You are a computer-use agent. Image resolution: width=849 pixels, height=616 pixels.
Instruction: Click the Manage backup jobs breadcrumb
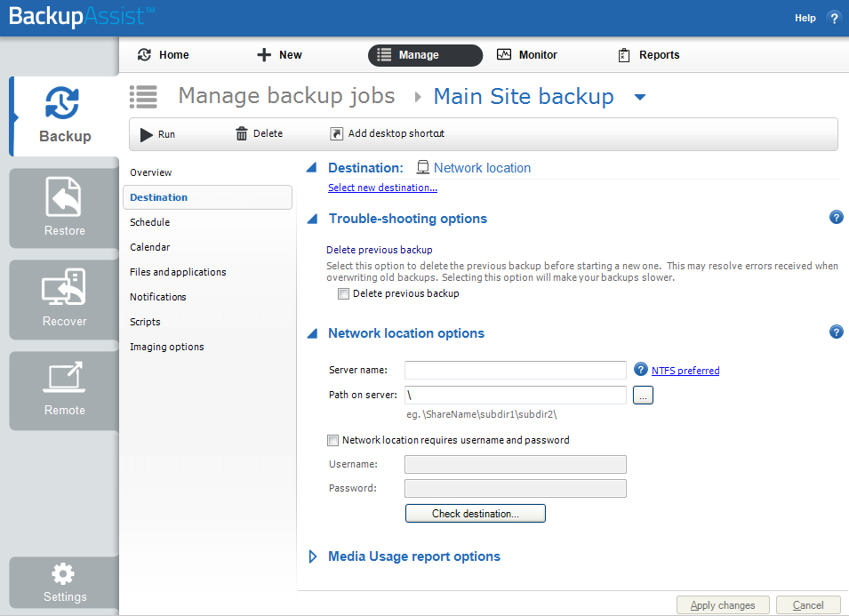(x=286, y=96)
